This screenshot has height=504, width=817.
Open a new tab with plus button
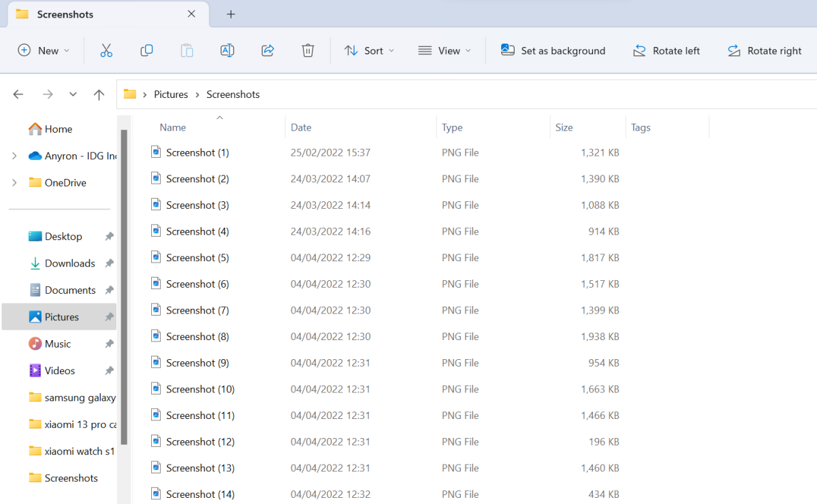click(x=231, y=14)
